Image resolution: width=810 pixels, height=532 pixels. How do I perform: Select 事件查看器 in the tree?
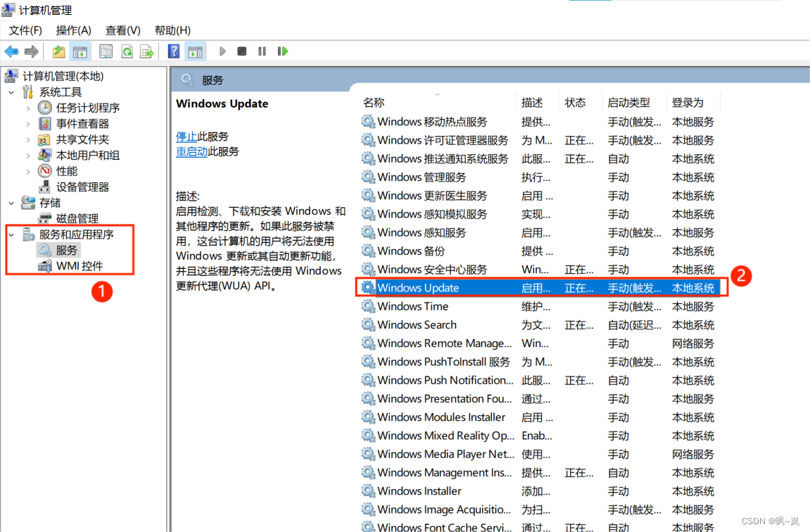[x=82, y=123]
